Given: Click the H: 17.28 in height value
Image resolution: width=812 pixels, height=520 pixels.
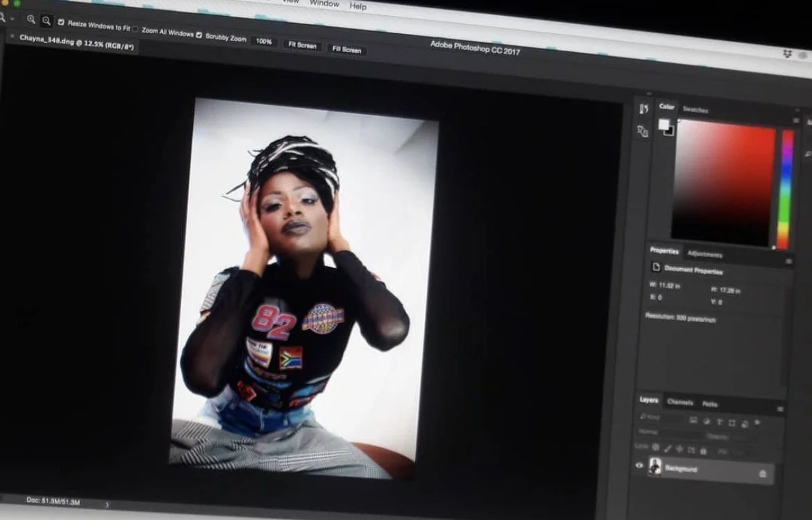Looking at the screenshot, I should (726, 290).
